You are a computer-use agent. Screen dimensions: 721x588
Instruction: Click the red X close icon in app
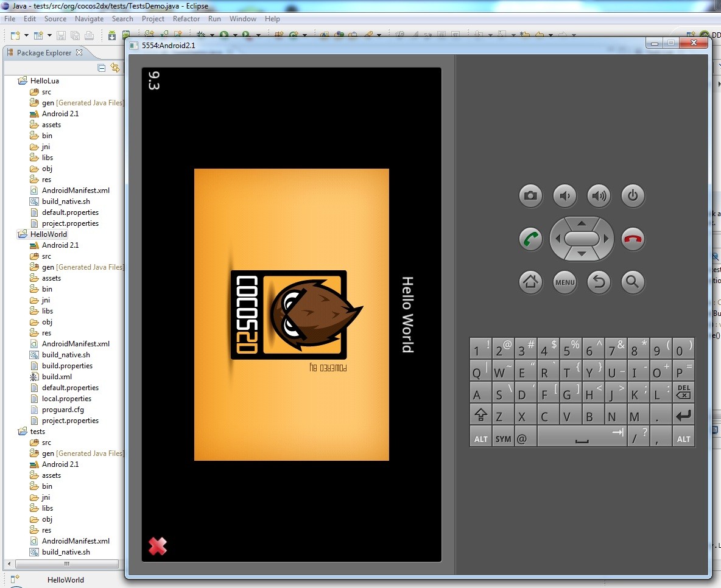pos(157,546)
